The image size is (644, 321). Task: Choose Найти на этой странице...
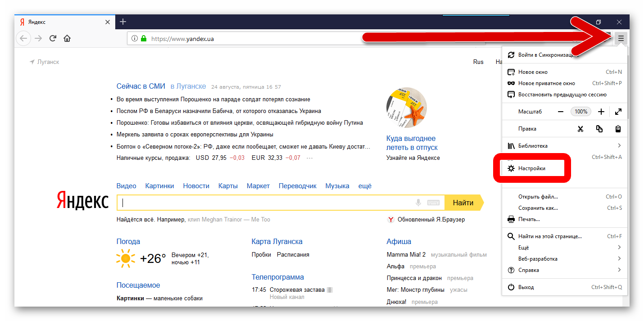(565, 236)
